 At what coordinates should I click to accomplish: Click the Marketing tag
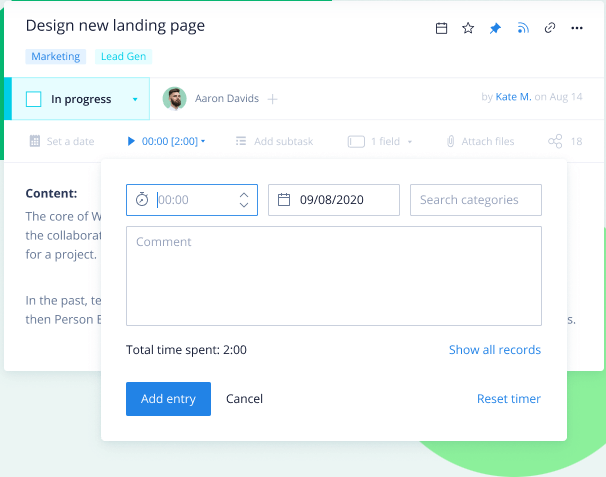point(56,56)
